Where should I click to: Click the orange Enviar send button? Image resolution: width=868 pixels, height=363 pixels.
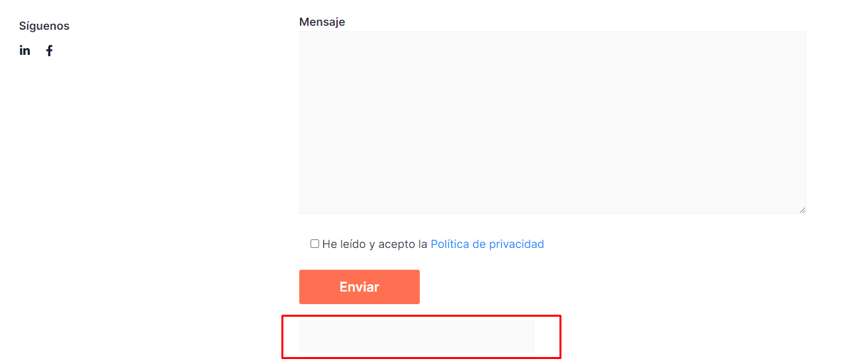click(360, 287)
